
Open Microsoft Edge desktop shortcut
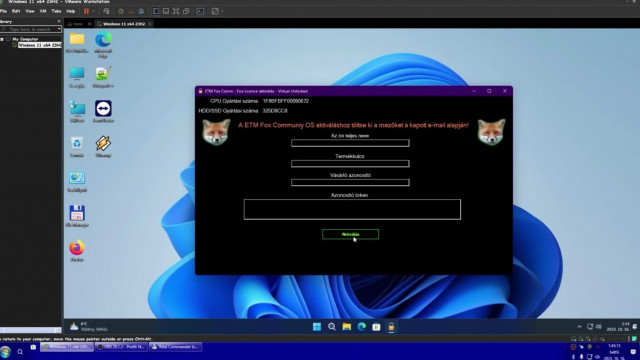pos(103,45)
